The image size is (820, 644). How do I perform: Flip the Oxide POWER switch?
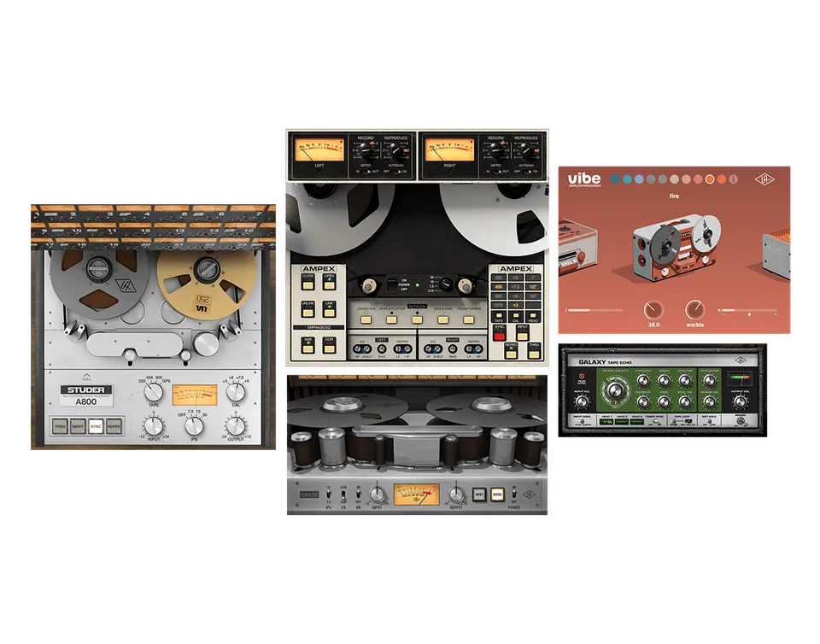[514, 494]
